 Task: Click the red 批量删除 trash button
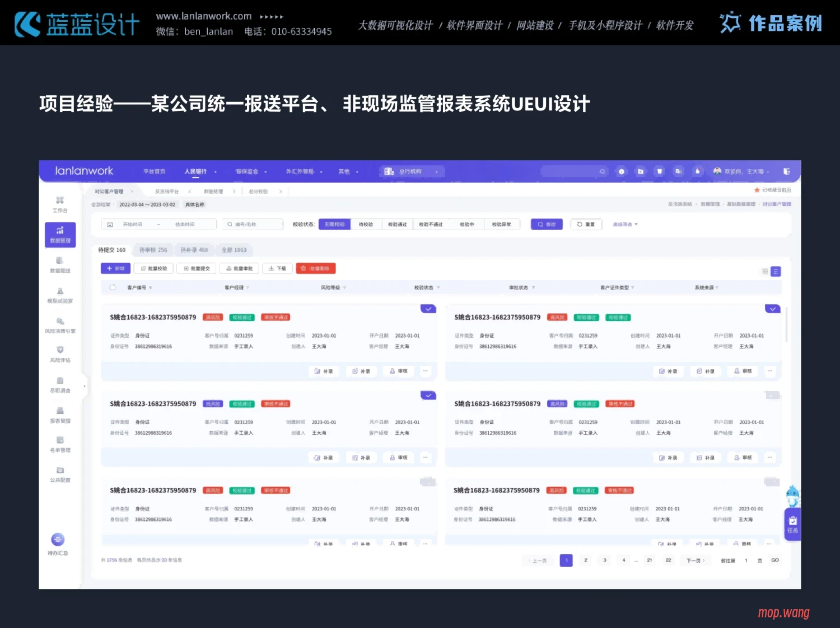click(x=316, y=268)
